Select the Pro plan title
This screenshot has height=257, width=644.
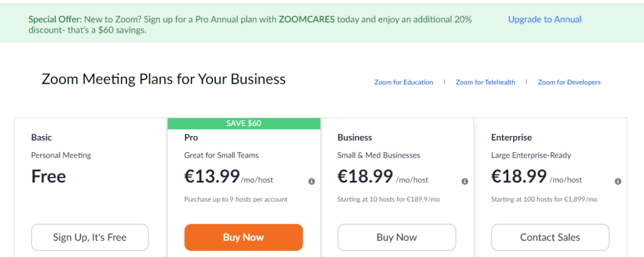191,137
